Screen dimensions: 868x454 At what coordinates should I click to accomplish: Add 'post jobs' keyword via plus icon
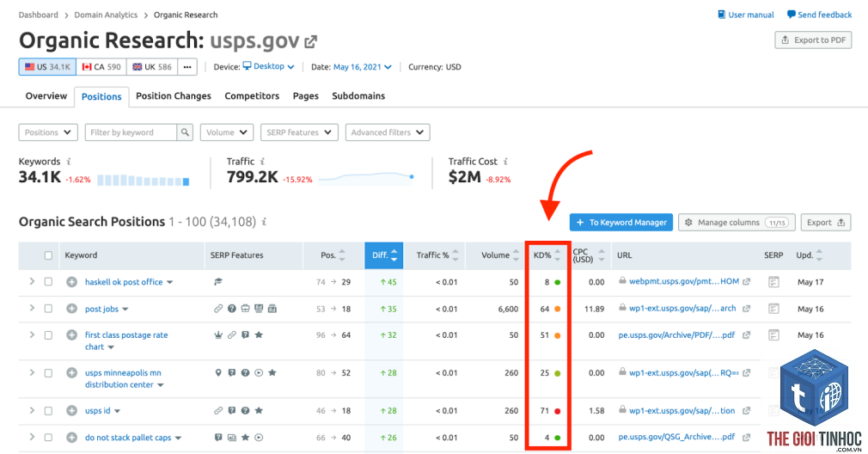(71, 309)
